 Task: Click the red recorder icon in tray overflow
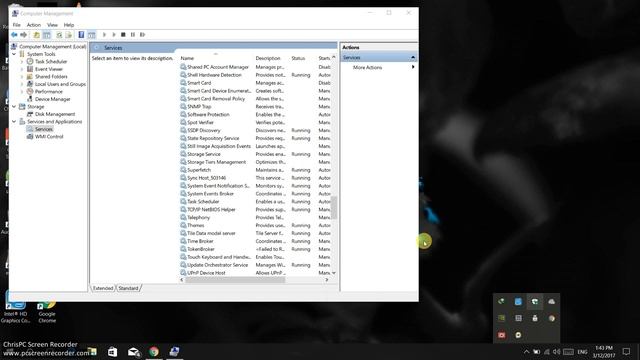click(x=502, y=335)
